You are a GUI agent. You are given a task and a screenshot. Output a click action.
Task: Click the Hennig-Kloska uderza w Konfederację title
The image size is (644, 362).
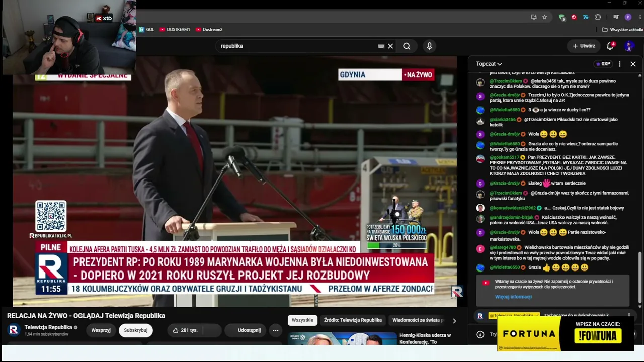[x=425, y=339]
